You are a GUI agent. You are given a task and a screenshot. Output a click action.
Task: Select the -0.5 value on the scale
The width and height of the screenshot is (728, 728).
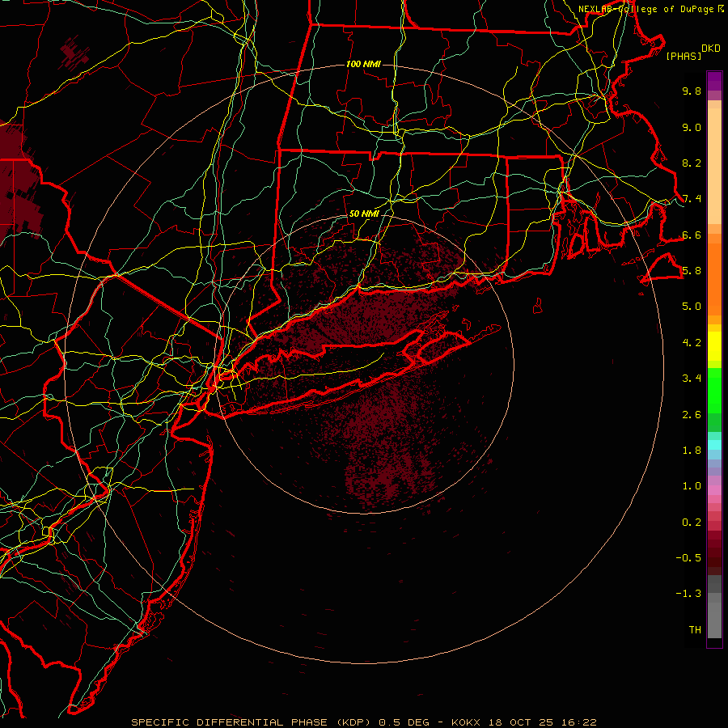pyautogui.click(x=688, y=558)
